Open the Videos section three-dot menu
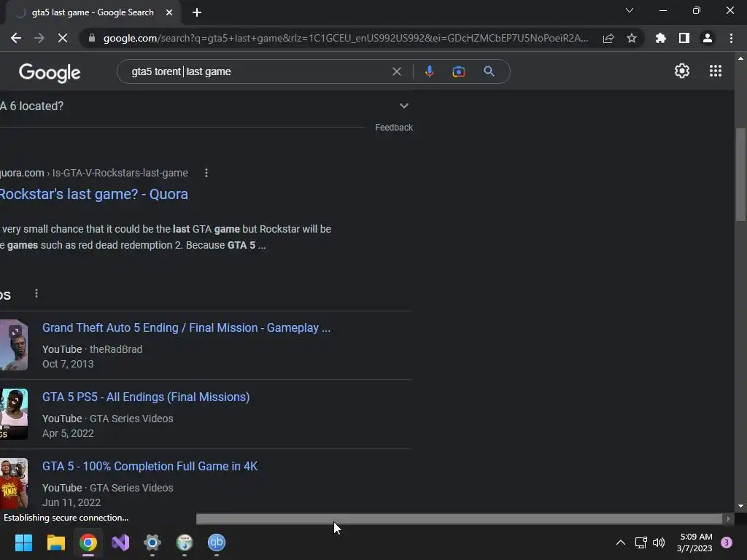This screenshot has width=747, height=560. click(x=36, y=293)
